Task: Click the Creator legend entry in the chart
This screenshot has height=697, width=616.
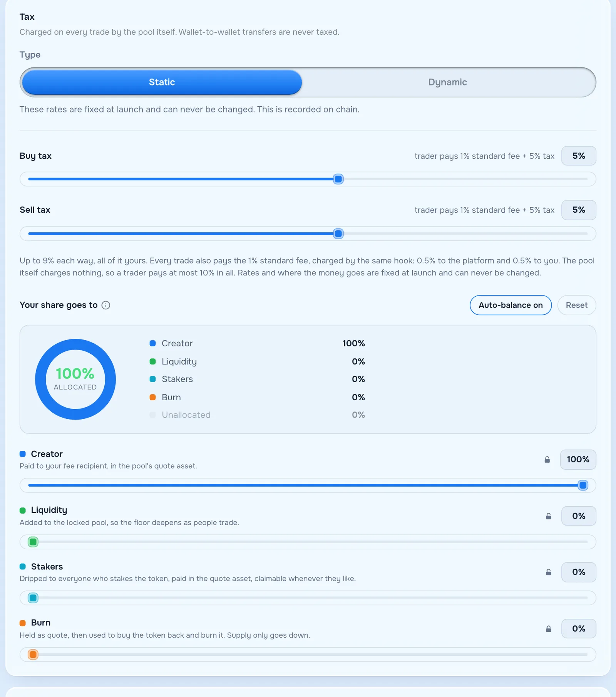Action: 257,343
